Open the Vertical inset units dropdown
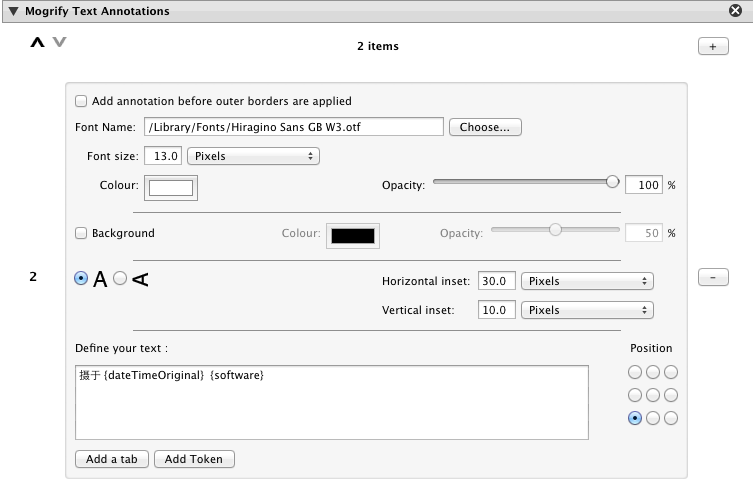This screenshot has width=753, height=489. [x=587, y=310]
